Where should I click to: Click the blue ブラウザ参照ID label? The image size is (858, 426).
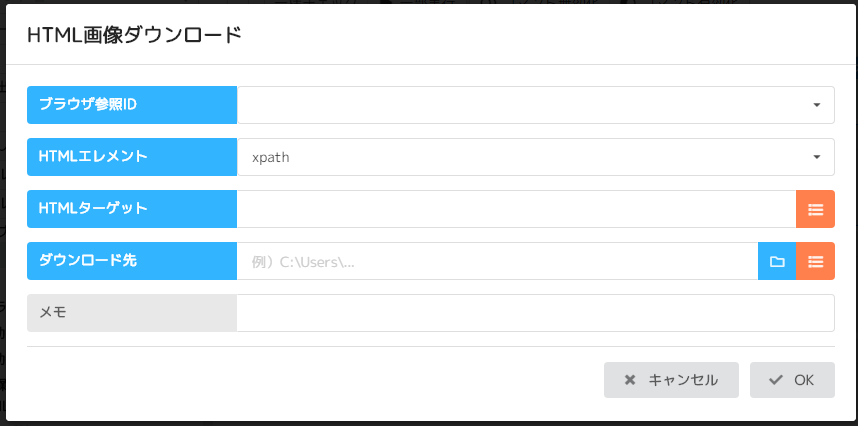[x=132, y=105]
